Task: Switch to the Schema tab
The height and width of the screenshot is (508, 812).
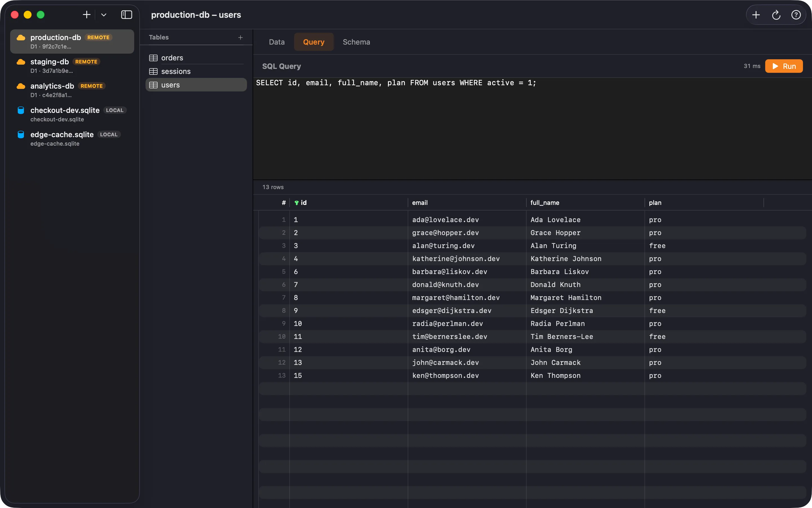Action: click(356, 42)
